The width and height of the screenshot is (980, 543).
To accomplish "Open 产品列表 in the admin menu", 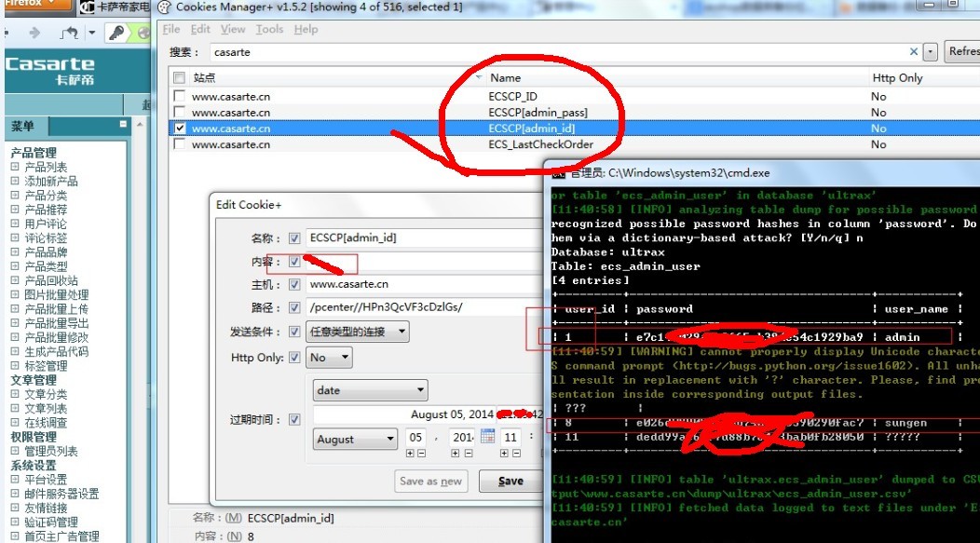I will (x=46, y=167).
